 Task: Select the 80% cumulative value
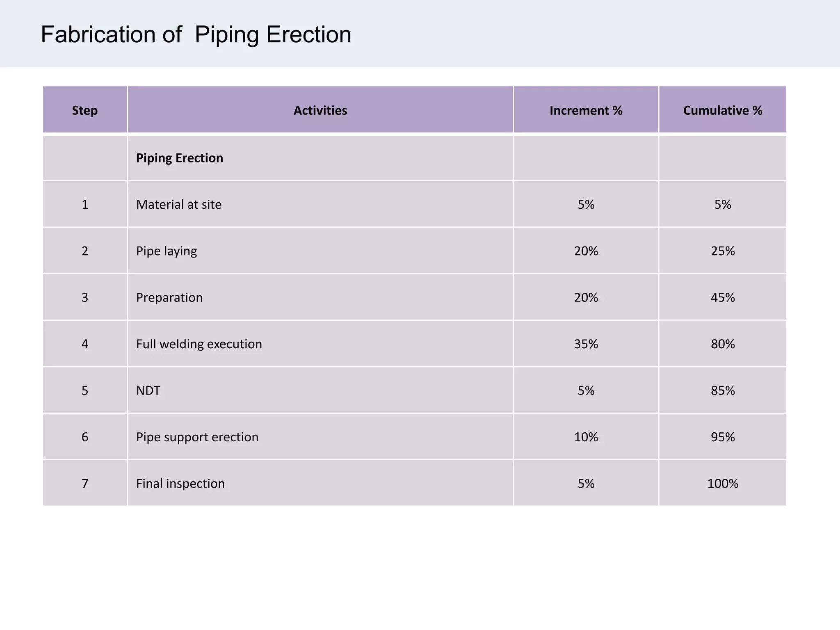coord(723,344)
